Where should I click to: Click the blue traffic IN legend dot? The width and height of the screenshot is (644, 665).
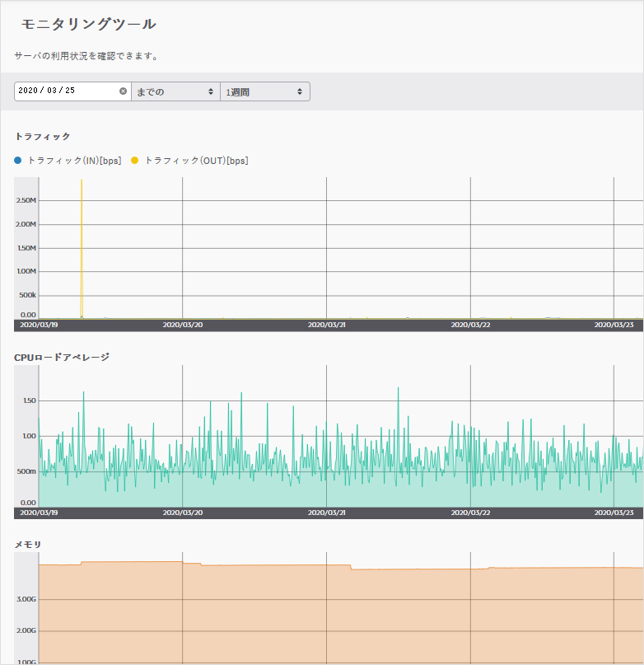coord(18,161)
